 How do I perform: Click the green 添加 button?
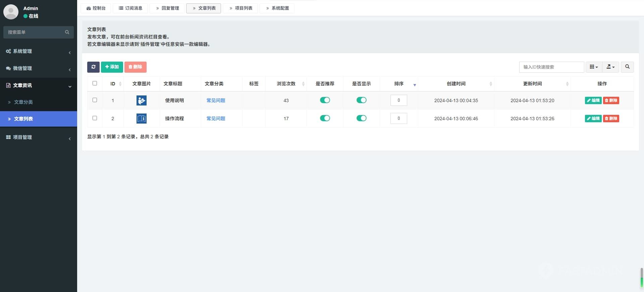pos(112,67)
